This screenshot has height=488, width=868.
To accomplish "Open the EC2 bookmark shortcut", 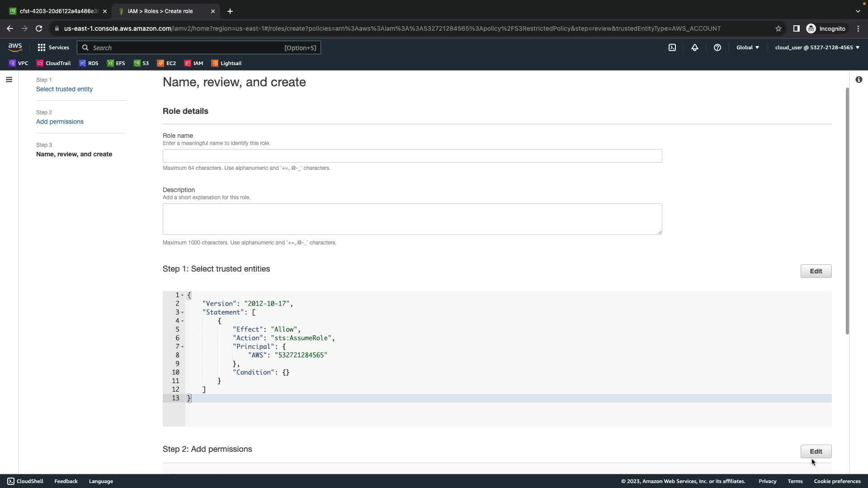I will 166,63.
